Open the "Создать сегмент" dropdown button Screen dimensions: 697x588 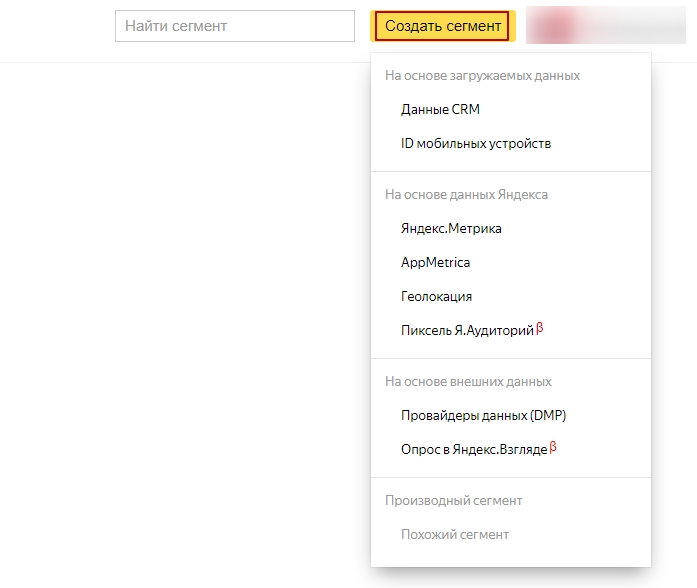coord(443,26)
